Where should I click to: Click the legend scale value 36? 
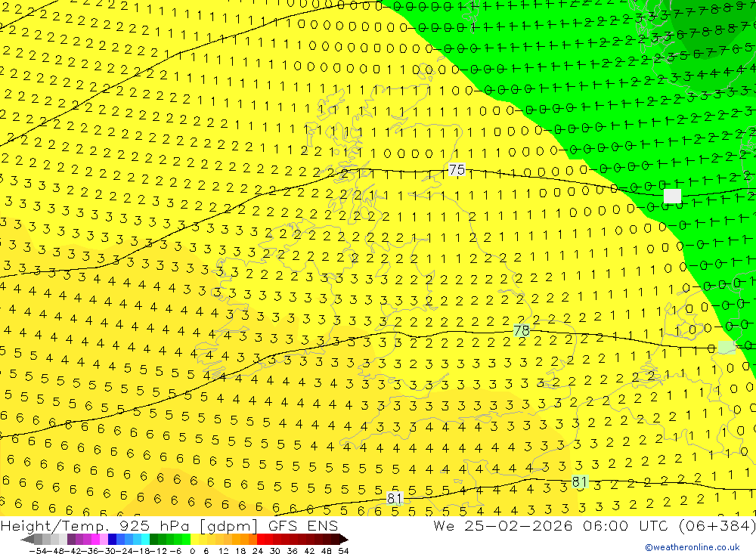(292, 551)
